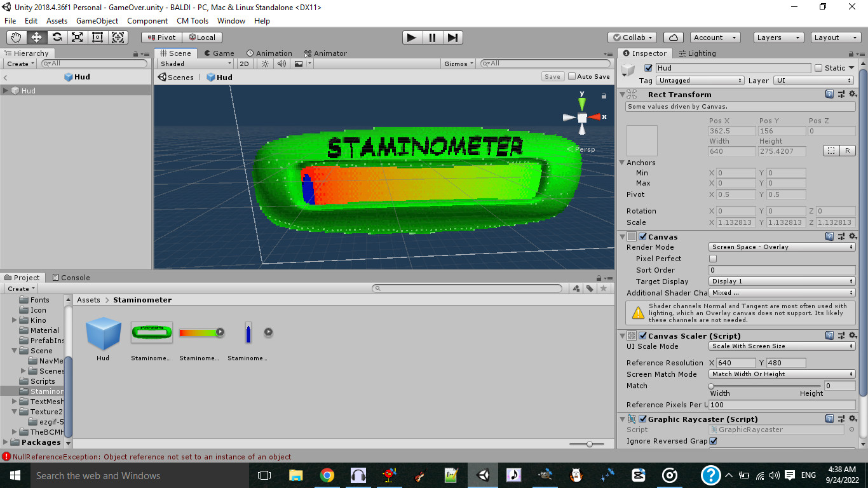Enable the Auto Save checkbox
The height and width of the screenshot is (488, 868).
pos(572,76)
